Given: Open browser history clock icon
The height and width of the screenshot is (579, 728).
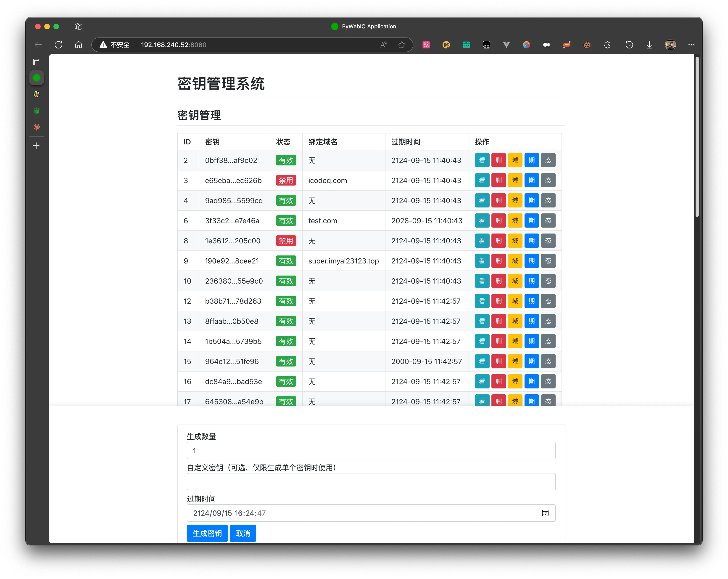Looking at the screenshot, I should (x=629, y=45).
